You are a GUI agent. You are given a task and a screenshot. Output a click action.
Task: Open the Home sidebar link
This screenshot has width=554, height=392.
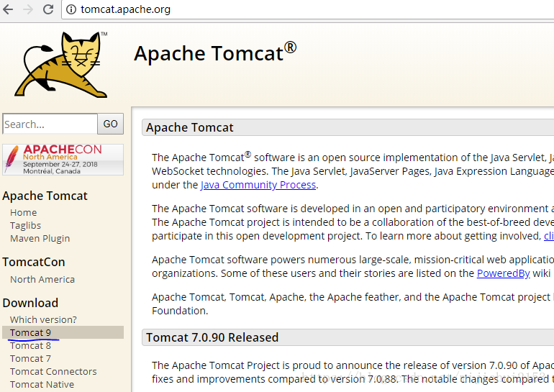tap(23, 213)
